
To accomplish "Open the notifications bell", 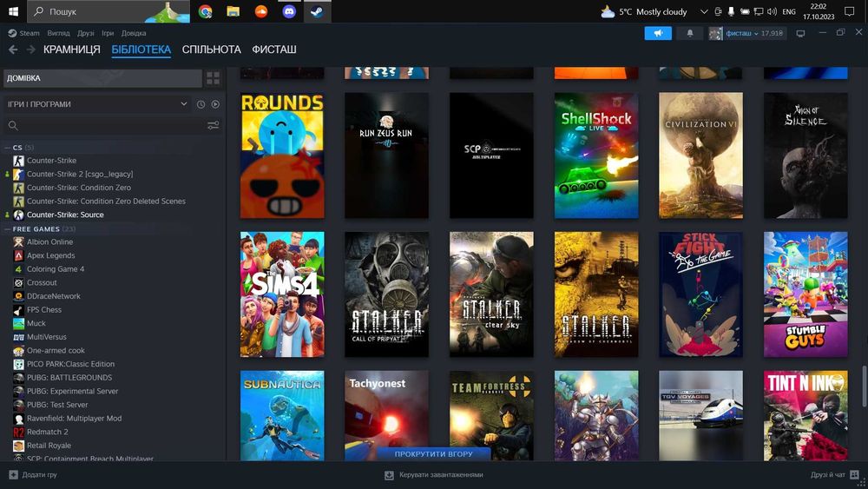I will click(690, 33).
